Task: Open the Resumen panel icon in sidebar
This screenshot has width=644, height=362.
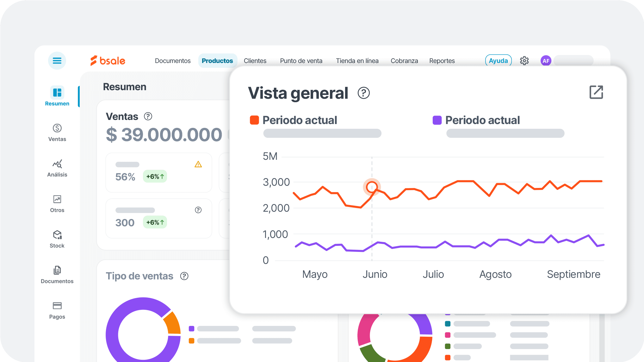Action: (57, 92)
